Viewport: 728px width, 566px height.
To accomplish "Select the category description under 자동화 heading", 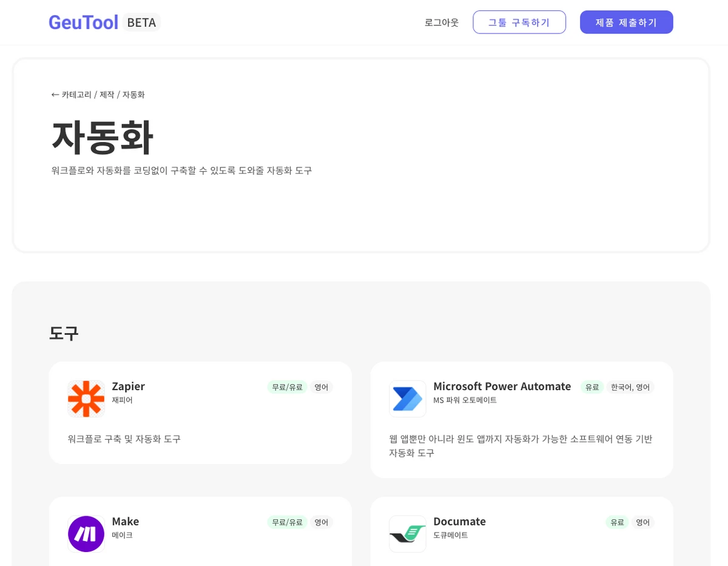I will tap(181, 170).
